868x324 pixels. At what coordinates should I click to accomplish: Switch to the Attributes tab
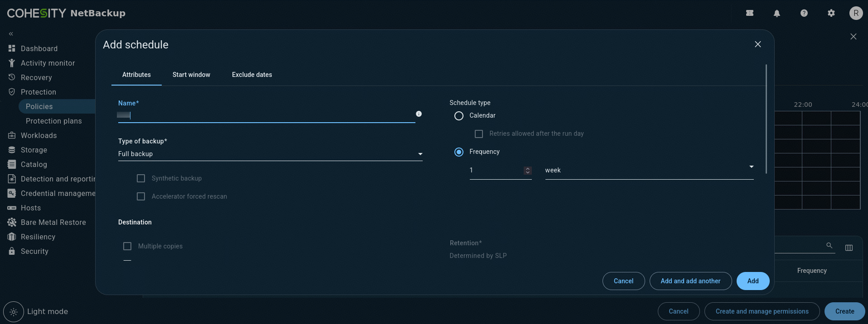(x=136, y=75)
